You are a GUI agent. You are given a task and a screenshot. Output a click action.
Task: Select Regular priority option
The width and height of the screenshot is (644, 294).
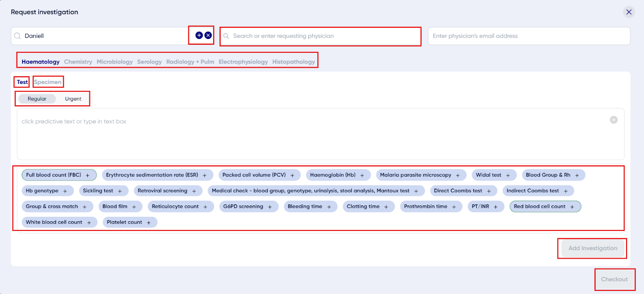click(x=37, y=99)
